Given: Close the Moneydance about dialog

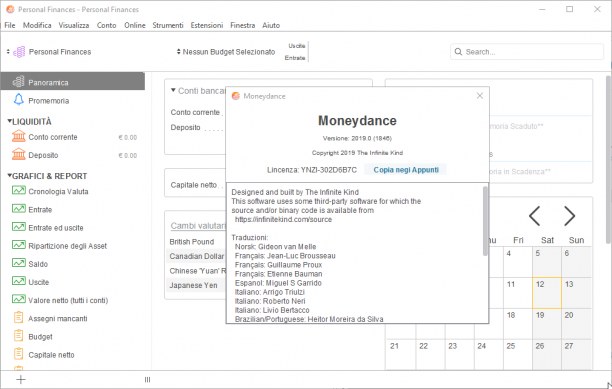Looking at the screenshot, I should pyautogui.click(x=480, y=96).
